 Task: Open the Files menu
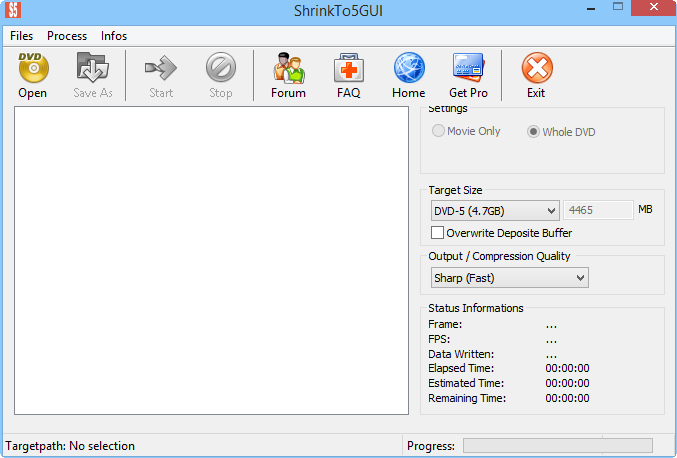click(22, 36)
